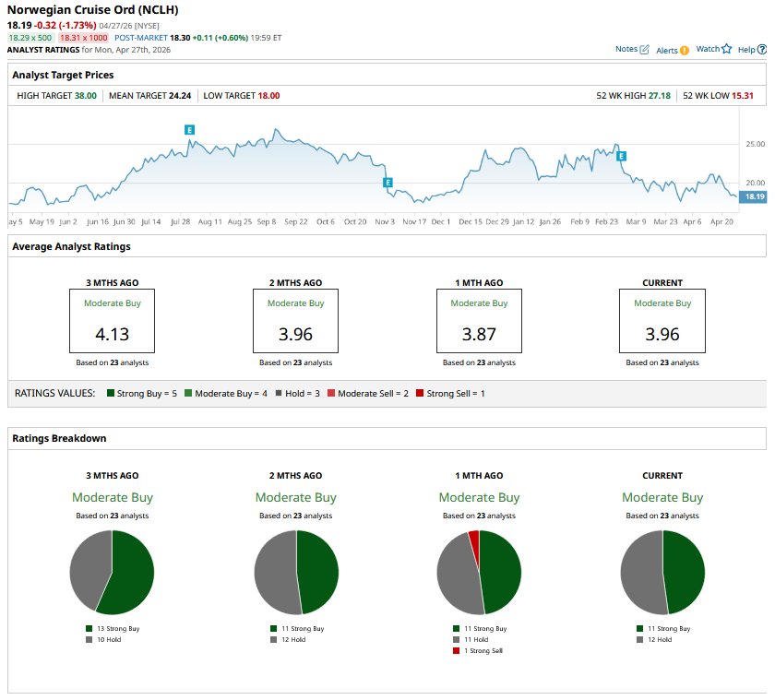
Task: Click the Watch link text
Action: [x=707, y=49]
